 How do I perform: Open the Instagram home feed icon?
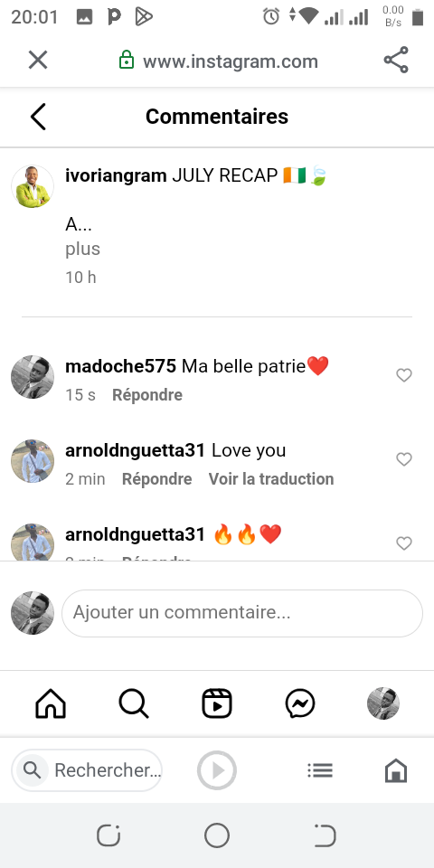[51, 704]
